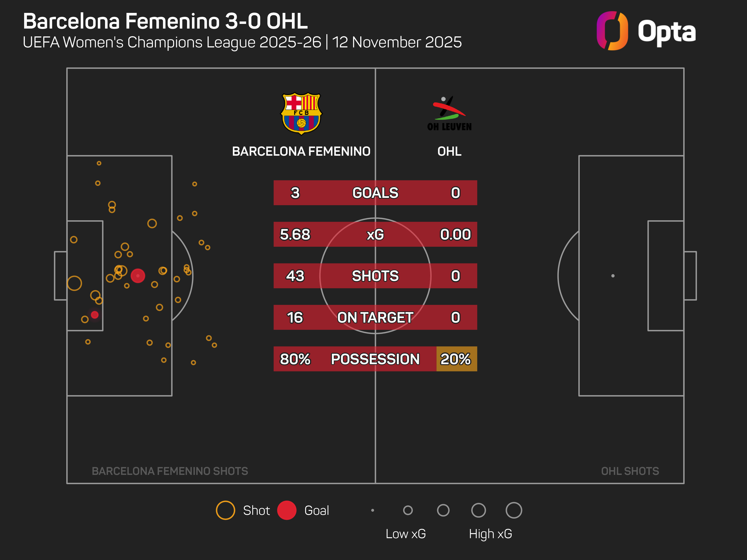Click the GOALS stat bar
The width and height of the screenshot is (747, 560).
[375, 193]
